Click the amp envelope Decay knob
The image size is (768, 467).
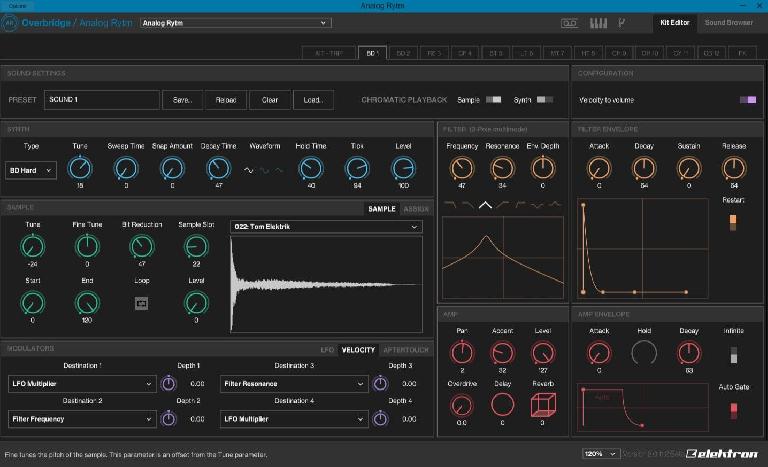click(689, 353)
